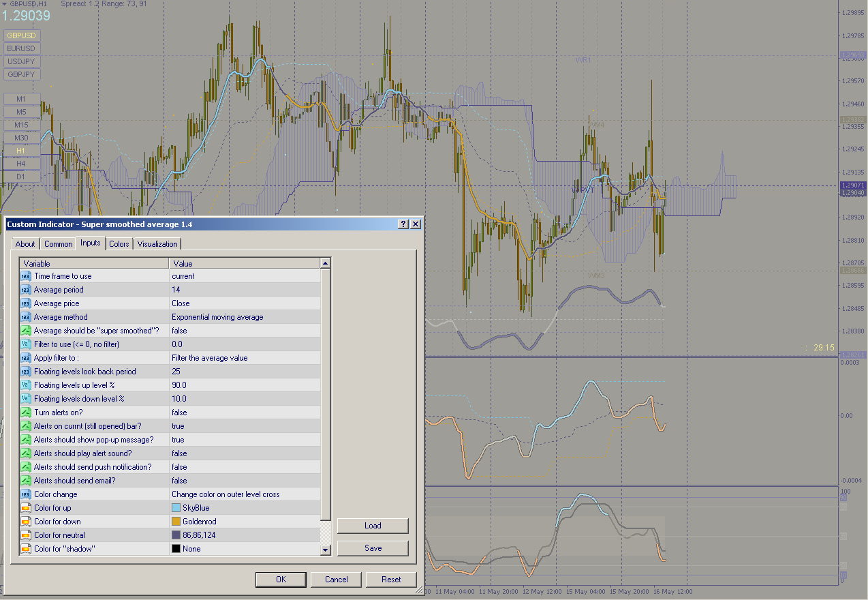Switch chart to H4 timeframe button

(x=21, y=164)
